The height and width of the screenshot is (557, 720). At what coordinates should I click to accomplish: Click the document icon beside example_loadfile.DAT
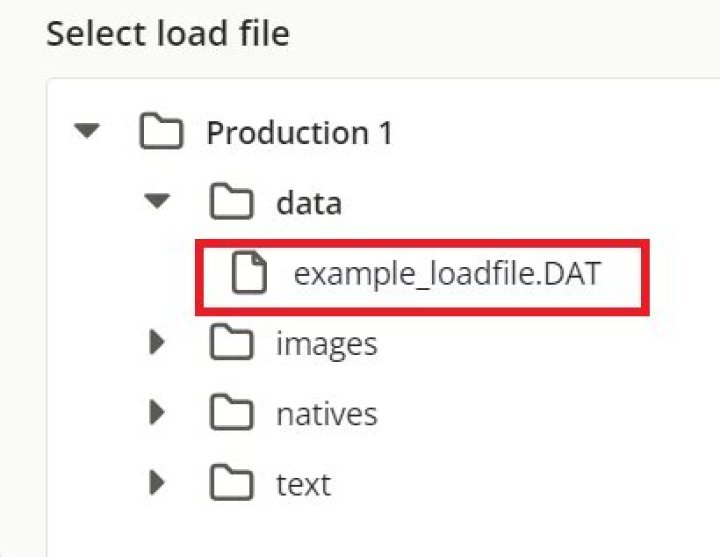[x=249, y=274]
